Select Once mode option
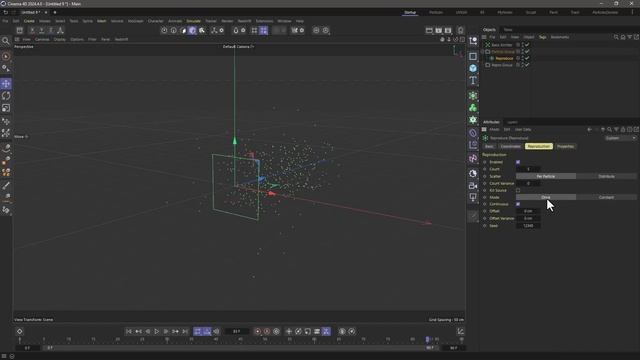Image resolution: width=640 pixels, height=360 pixels. pyautogui.click(x=546, y=197)
